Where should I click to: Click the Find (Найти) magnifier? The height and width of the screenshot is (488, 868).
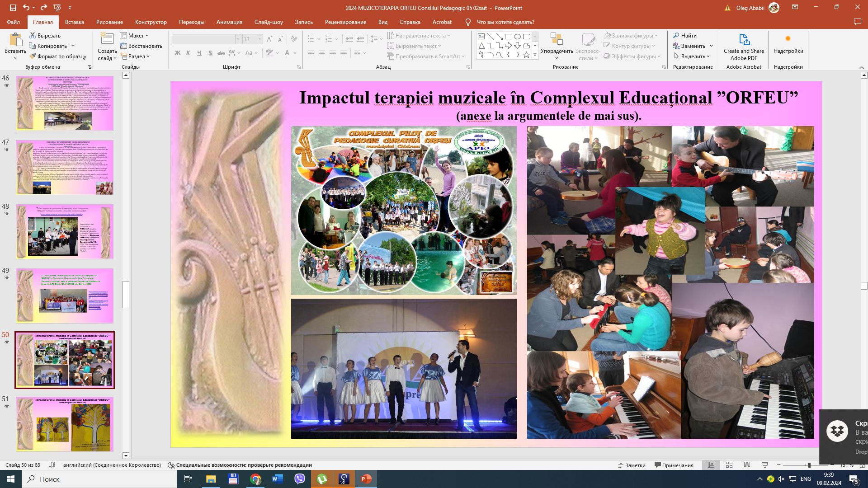click(x=685, y=35)
